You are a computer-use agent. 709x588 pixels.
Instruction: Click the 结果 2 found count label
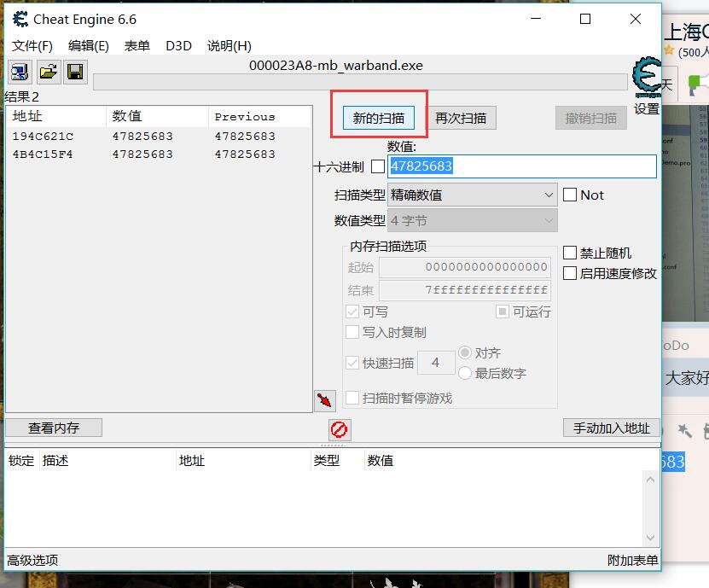[x=21, y=96]
